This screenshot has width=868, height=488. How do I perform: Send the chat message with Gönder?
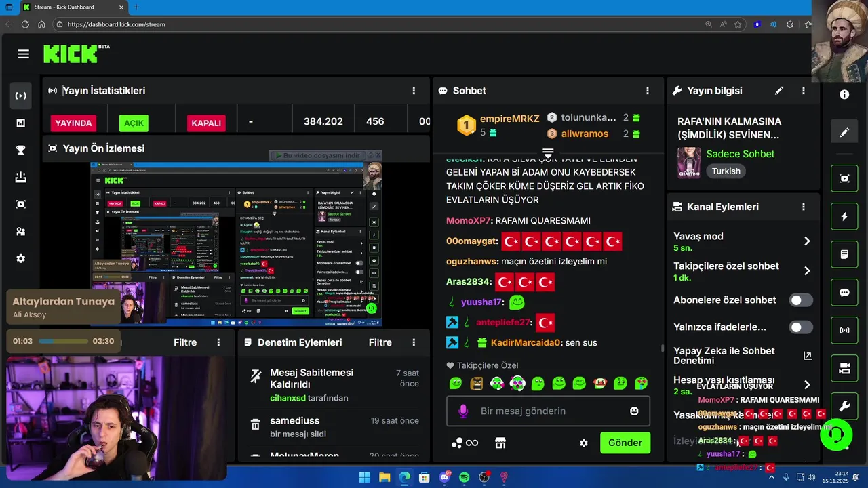click(x=625, y=443)
